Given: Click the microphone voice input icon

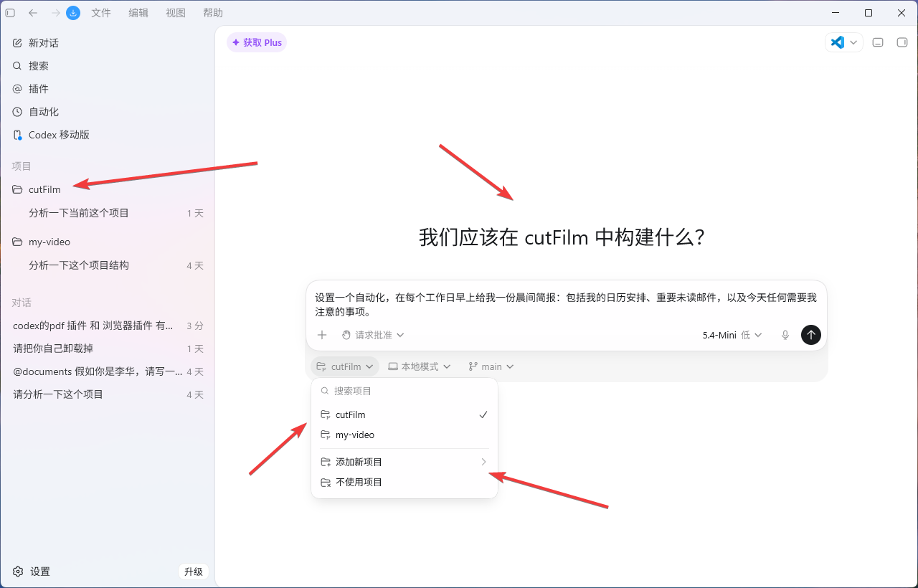Looking at the screenshot, I should [785, 335].
